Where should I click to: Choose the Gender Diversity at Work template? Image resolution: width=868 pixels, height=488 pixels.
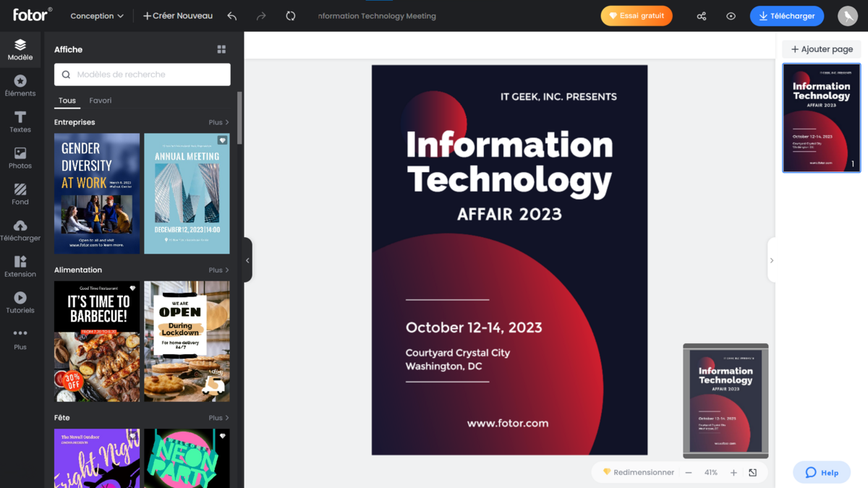coord(97,193)
